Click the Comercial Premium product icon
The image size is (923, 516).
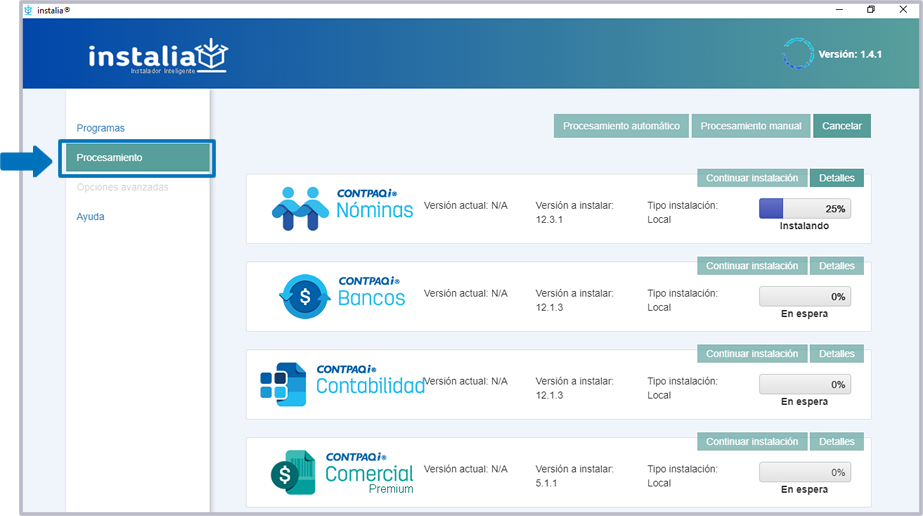[x=293, y=472]
